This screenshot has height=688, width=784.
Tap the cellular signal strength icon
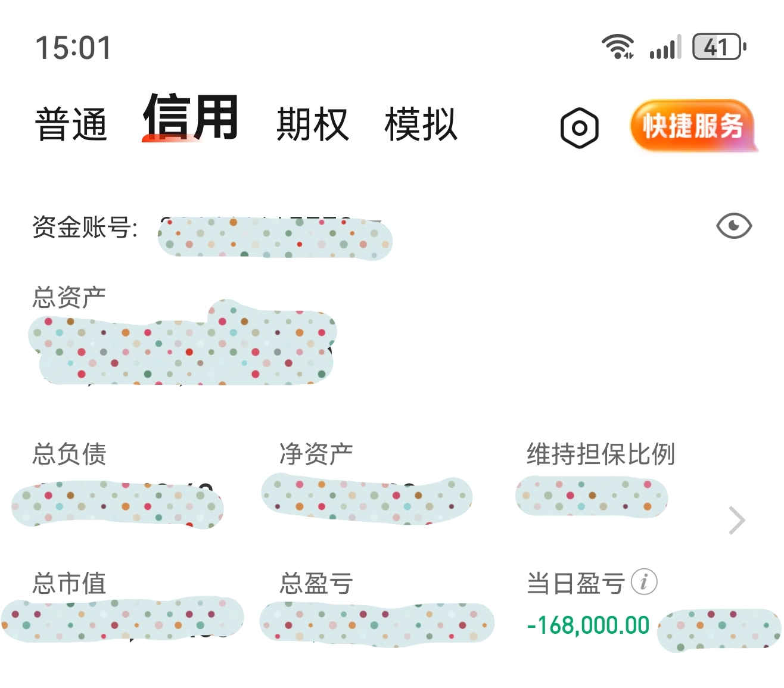665,47
